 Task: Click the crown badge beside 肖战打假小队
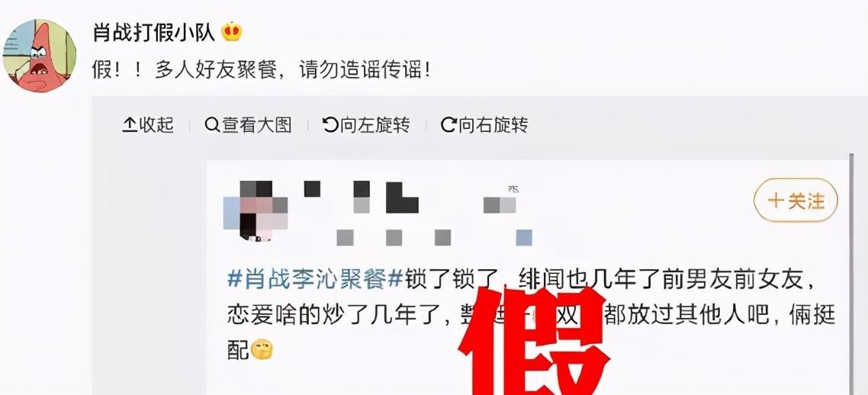click(232, 33)
